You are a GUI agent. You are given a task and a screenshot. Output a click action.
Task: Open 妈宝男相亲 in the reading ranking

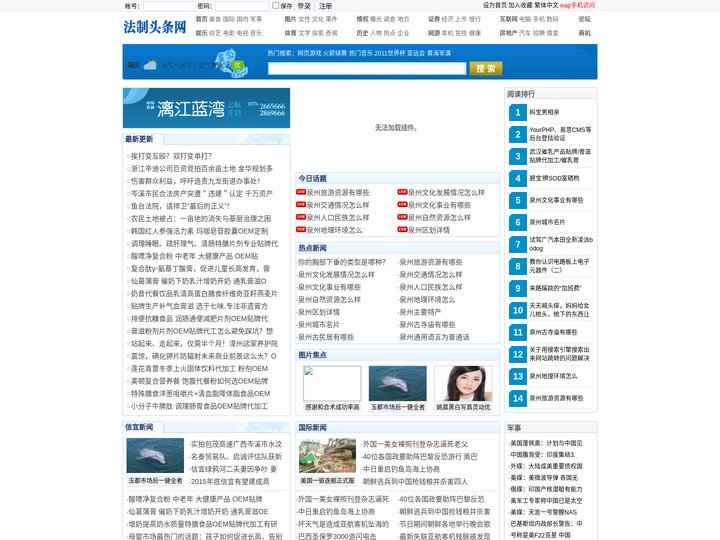point(544,112)
